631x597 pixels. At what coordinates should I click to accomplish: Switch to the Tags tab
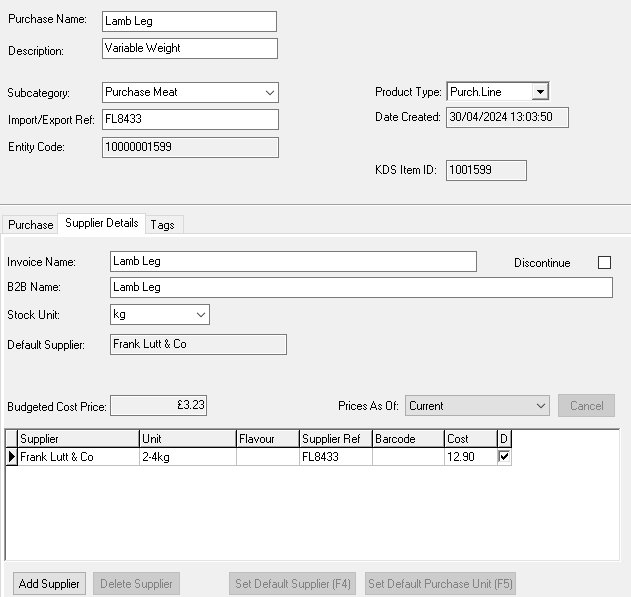pos(162,225)
